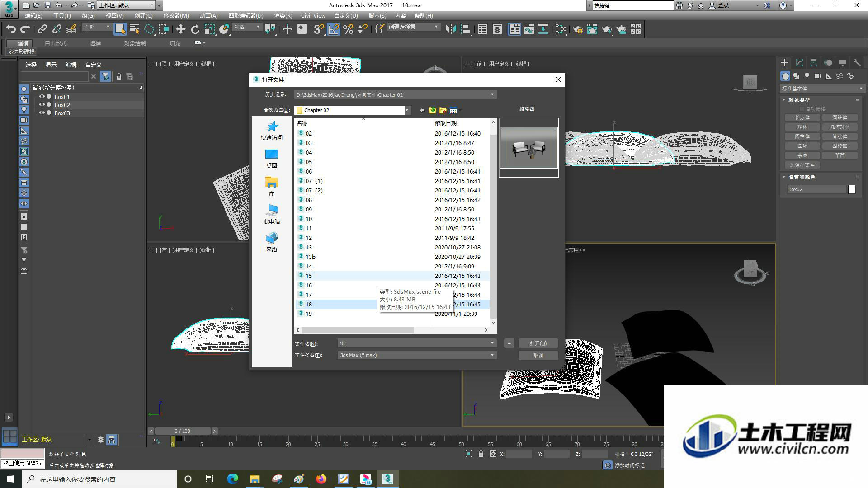Click the time slider 0/100 handle
Screen dimensions: 868x488
click(182, 431)
